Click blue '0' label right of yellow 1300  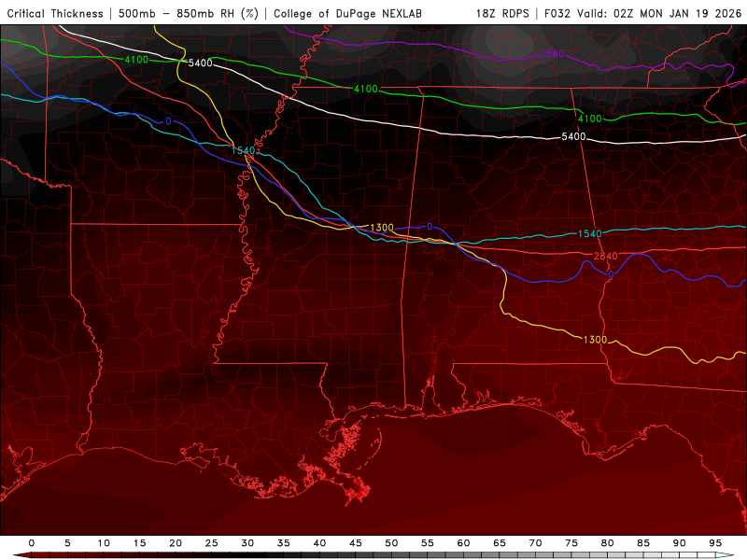[x=430, y=227]
